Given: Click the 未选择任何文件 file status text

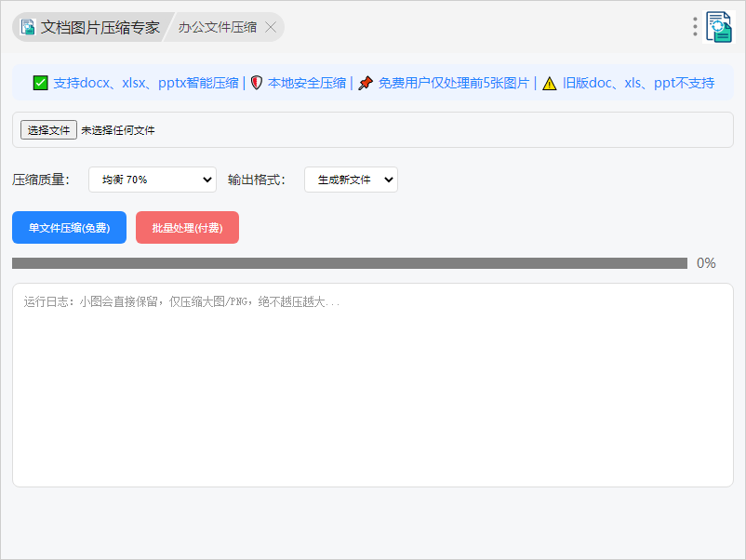Looking at the screenshot, I should pyautogui.click(x=118, y=130).
